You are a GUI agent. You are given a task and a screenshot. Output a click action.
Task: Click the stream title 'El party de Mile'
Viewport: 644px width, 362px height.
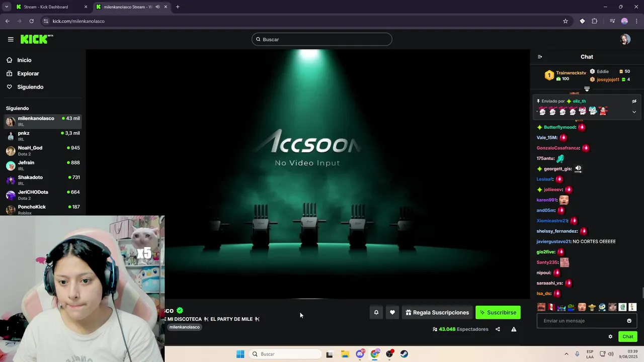[231, 319]
